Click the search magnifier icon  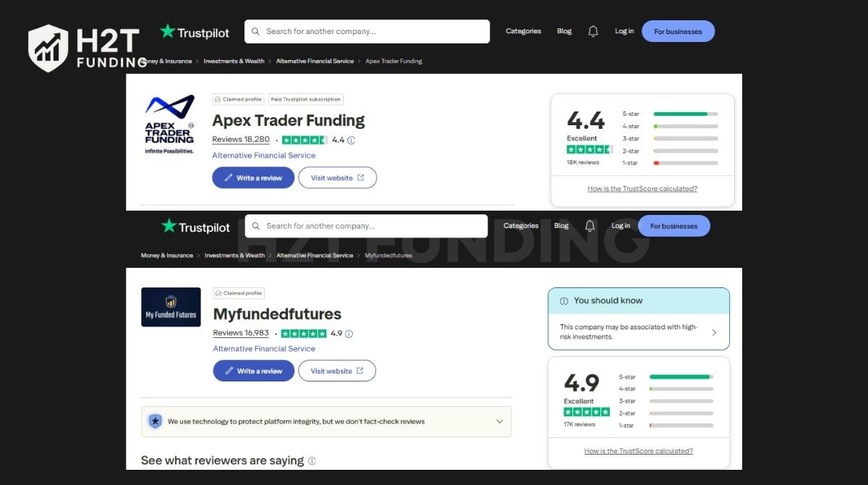pos(255,31)
